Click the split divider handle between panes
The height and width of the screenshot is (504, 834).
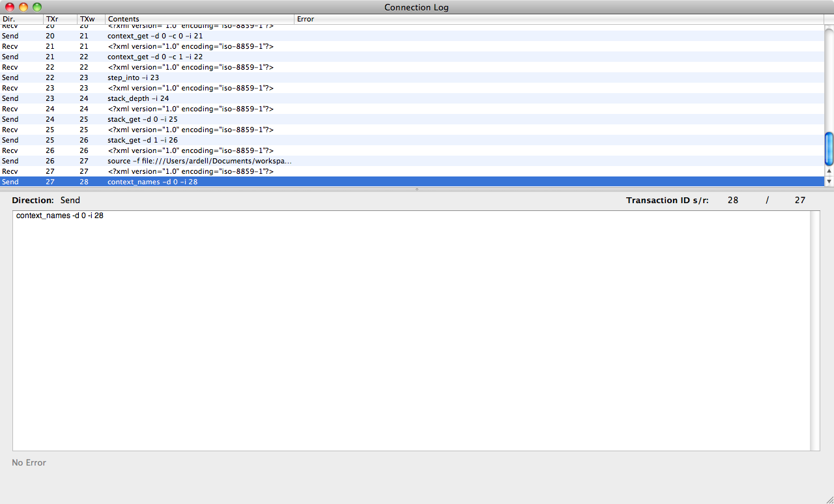click(x=417, y=189)
